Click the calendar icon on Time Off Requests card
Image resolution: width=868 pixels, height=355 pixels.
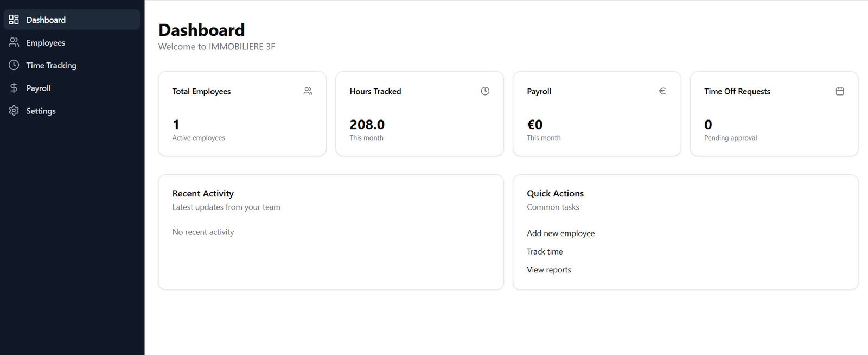[x=839, y=91]
